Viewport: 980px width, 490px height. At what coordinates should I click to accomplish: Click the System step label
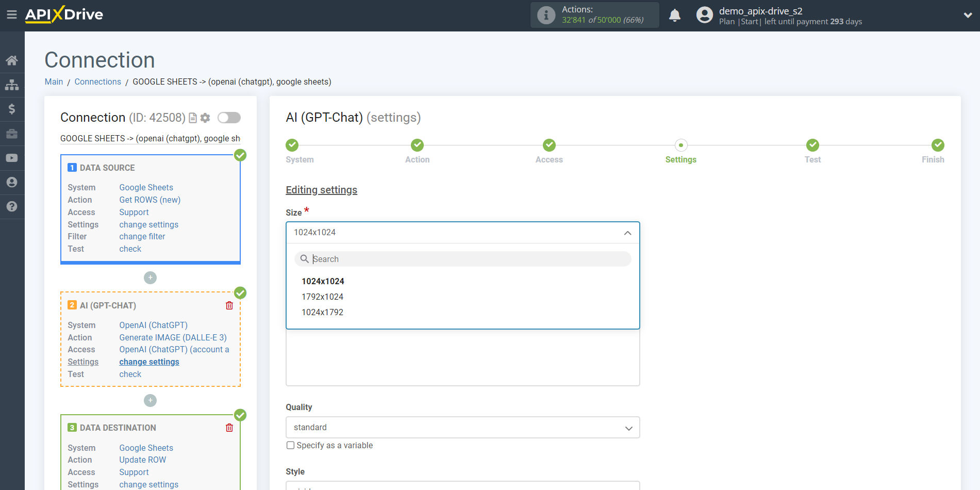coord(300,159)
